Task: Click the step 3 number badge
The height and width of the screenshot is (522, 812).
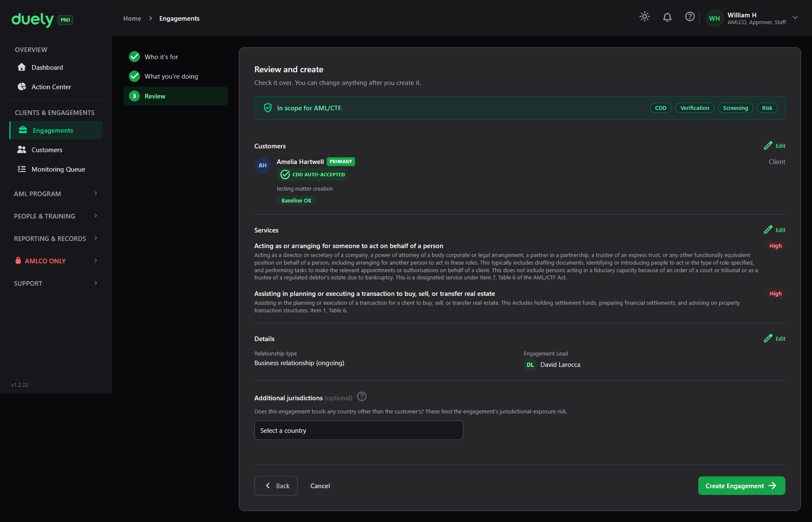Action: point(134,96)
